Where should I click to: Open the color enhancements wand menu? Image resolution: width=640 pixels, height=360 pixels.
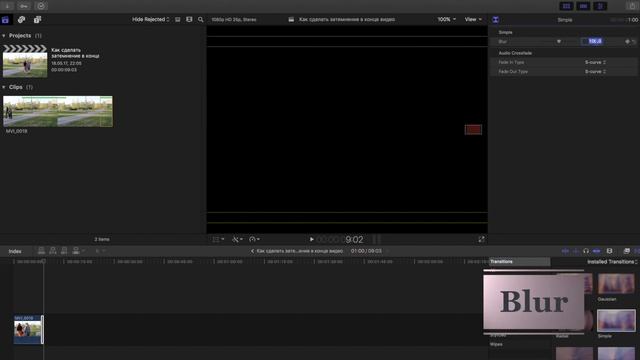(237, 240)
